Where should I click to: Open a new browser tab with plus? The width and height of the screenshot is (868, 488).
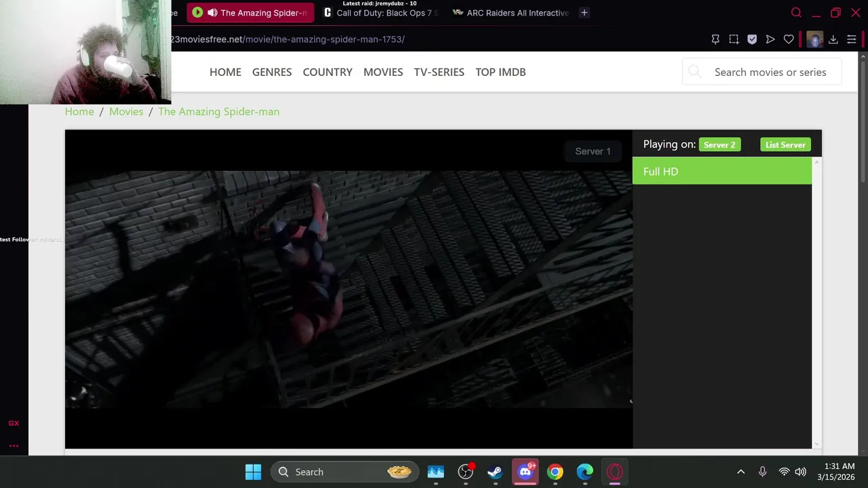pos(584,12)
